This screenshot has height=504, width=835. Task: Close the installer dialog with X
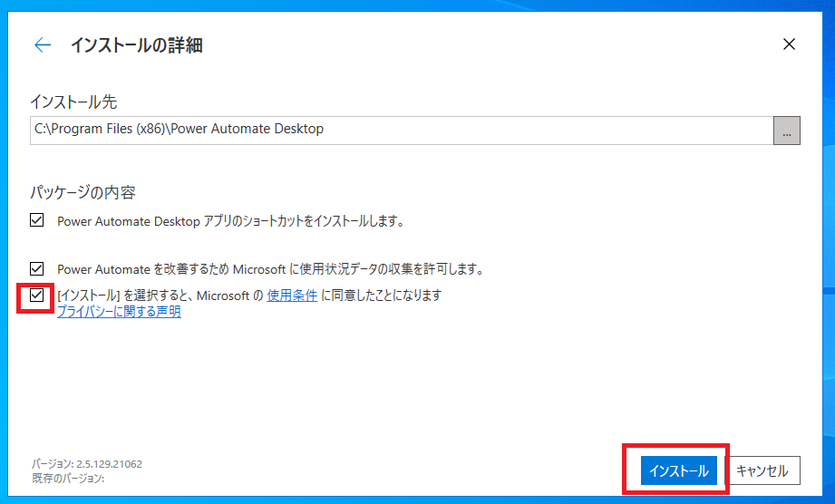coord(789,44)
